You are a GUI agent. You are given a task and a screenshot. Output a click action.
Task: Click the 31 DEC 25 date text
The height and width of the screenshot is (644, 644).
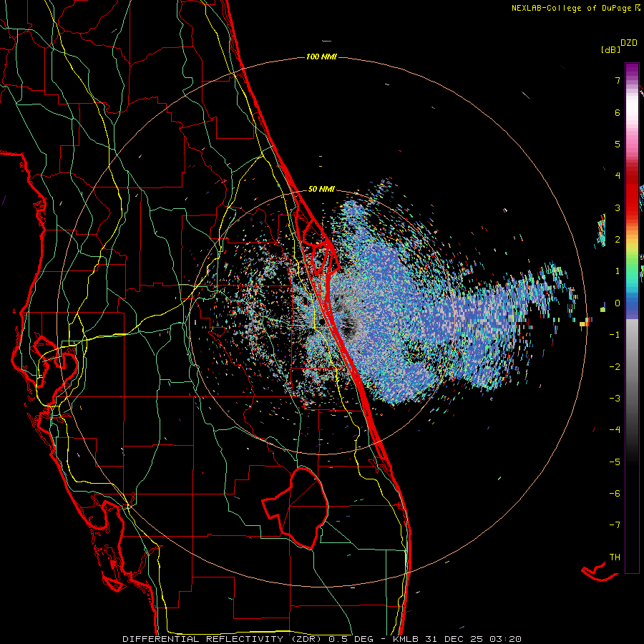click(455, 639)
